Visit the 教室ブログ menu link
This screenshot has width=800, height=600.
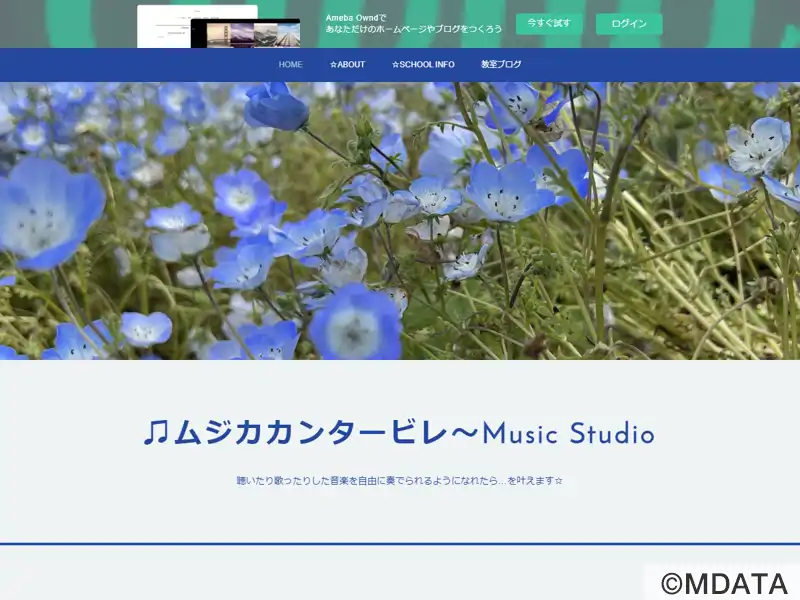[501, 65]
